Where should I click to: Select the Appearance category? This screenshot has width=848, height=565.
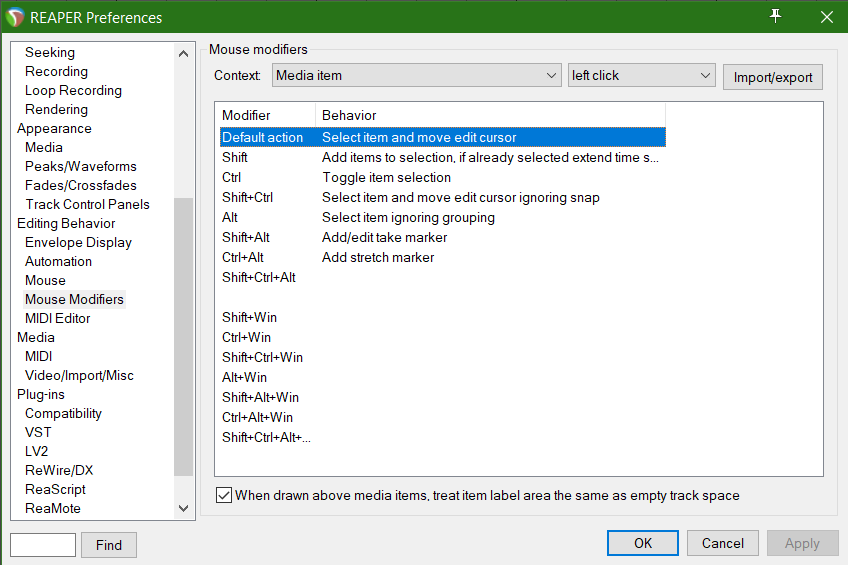(54, 128)
